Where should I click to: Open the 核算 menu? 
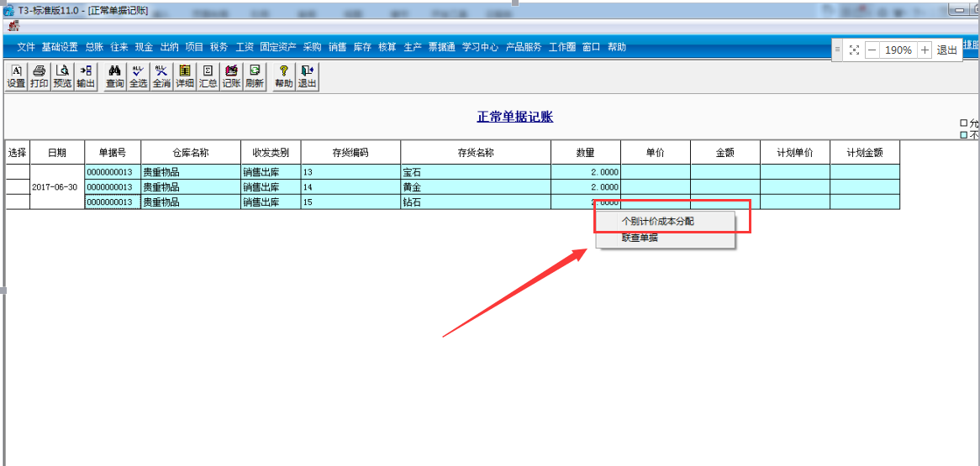387,47
